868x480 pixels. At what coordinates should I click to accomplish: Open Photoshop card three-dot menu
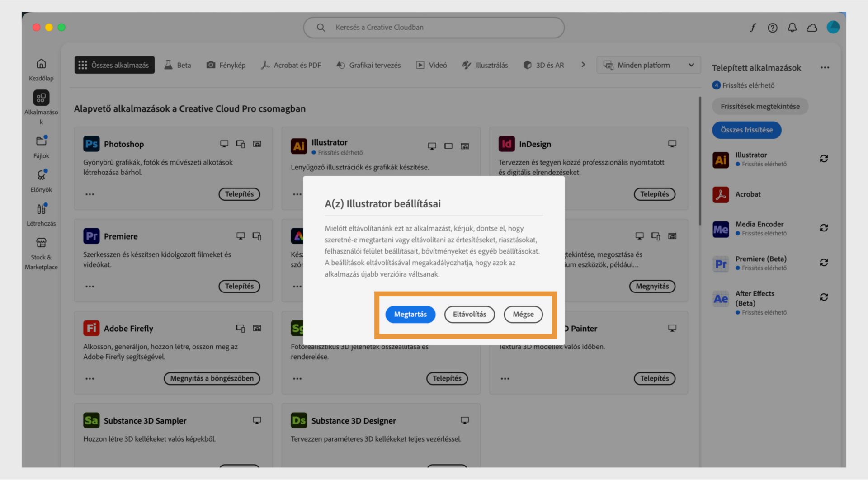[x=90, y=194]
